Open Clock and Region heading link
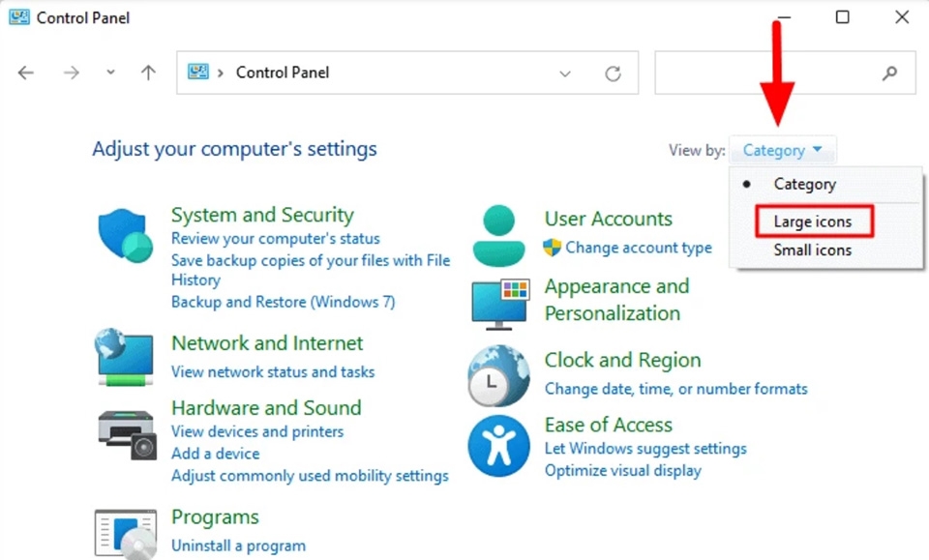Viewport: 929px width, 560px height. point(622,360)
